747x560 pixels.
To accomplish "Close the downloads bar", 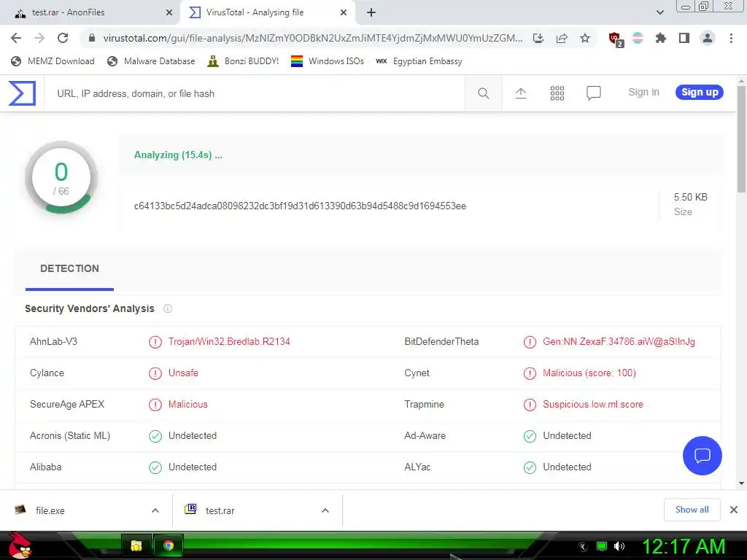I will click(734, 510).
